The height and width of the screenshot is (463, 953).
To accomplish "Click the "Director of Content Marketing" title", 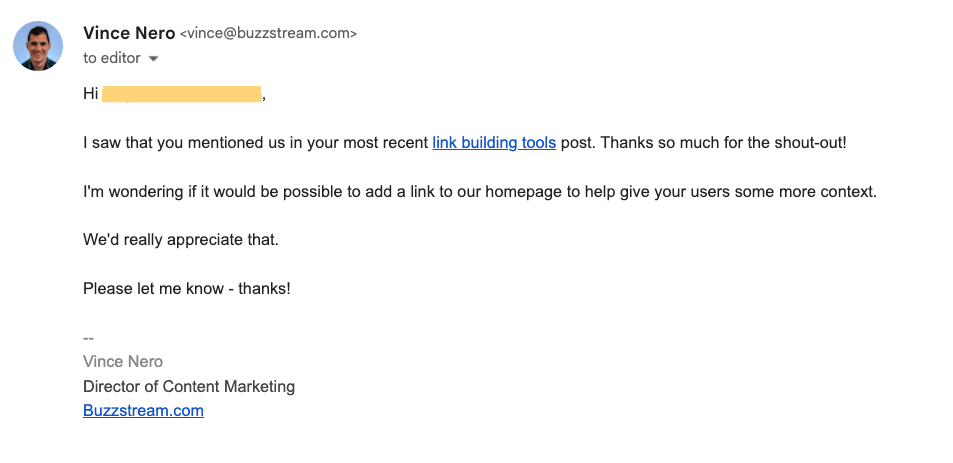I will click(x=189, y=386).
